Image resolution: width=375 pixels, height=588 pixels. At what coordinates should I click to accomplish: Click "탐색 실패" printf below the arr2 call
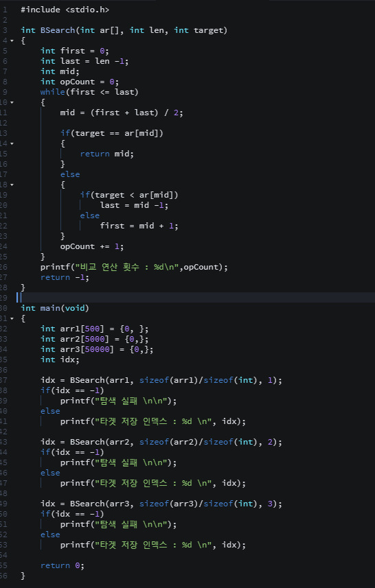tap(118, 462)
